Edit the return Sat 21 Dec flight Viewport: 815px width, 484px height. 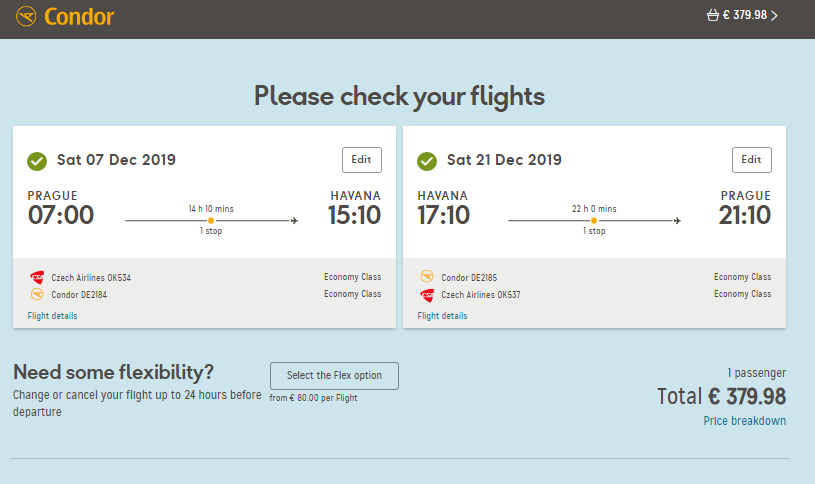[752, 160]
